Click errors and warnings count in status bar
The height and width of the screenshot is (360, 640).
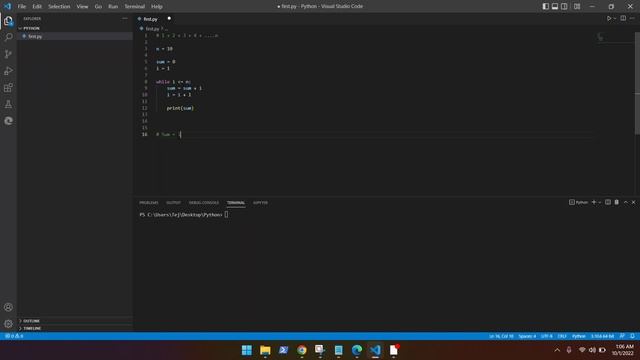[x=14, y=336]
